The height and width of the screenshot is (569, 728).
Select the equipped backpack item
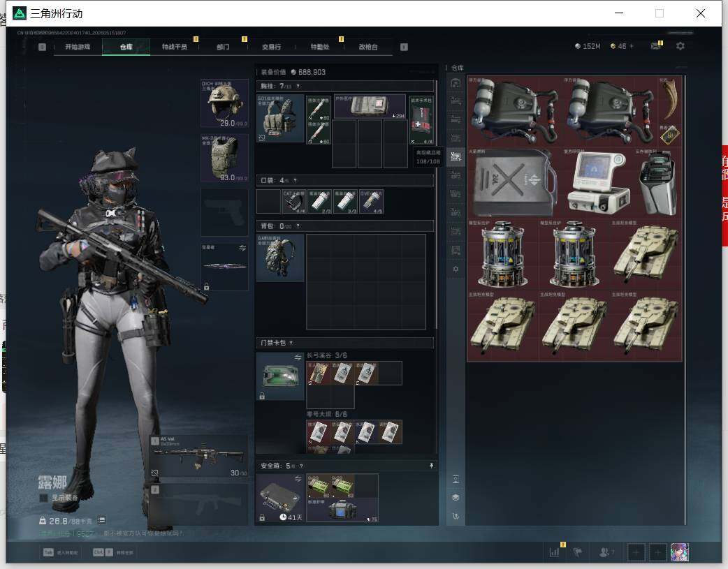click(280, 258)
